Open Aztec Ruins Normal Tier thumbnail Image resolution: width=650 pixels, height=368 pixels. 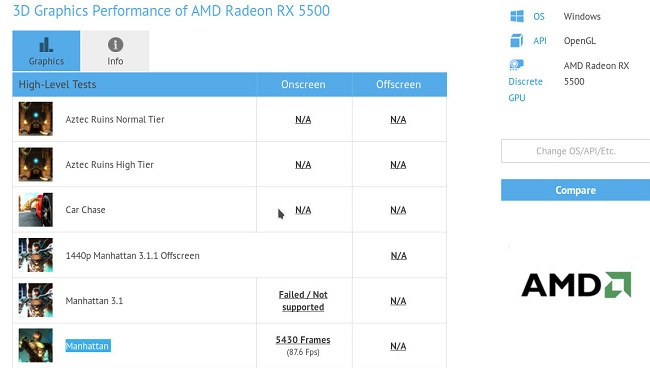pyautogui.click(x=36, y=119)
